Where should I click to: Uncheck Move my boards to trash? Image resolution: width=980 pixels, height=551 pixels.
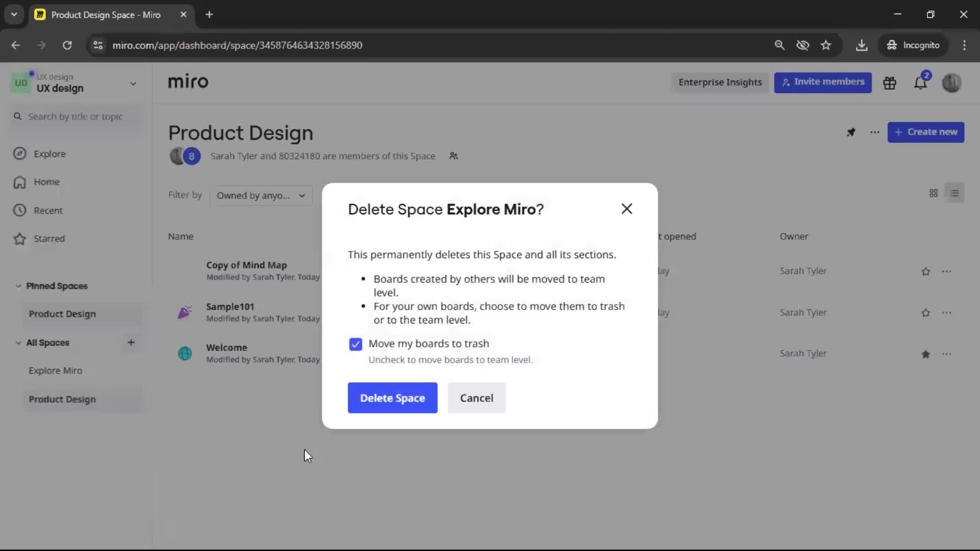tap(355, 344)
